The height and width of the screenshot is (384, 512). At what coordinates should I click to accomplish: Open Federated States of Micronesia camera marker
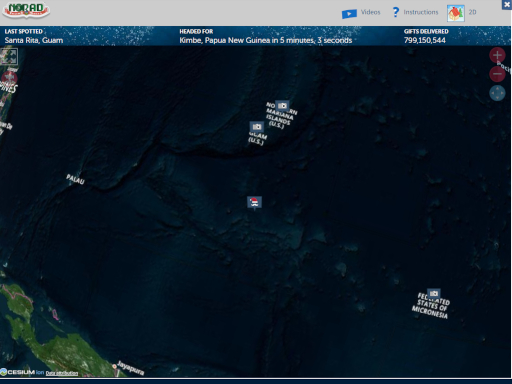(434, 293)
